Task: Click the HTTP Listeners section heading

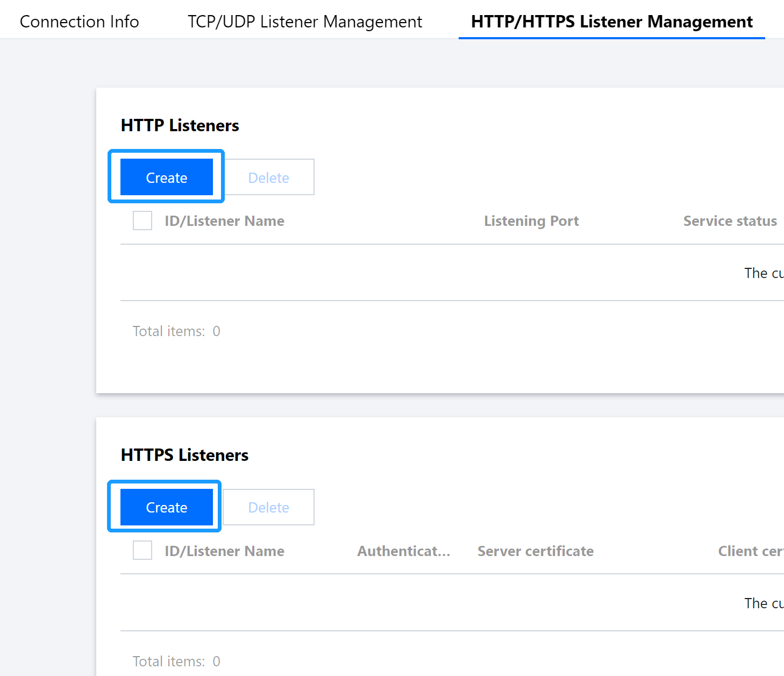Action: 180,125
